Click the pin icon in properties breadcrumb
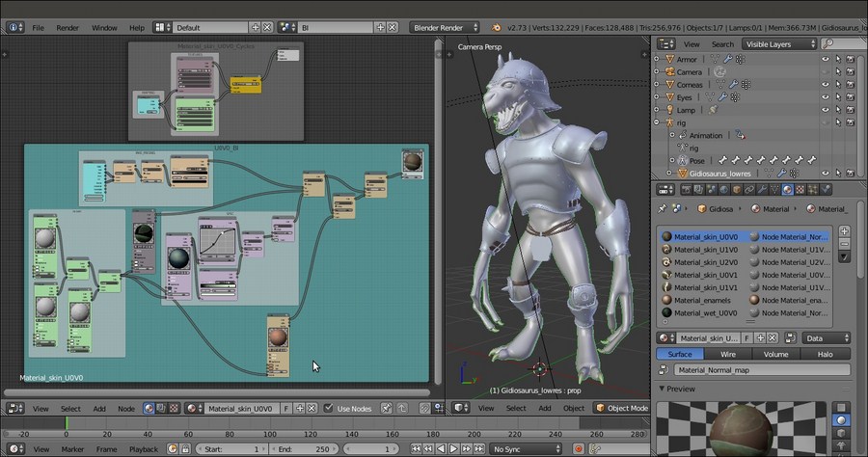 tap(662, 208)
